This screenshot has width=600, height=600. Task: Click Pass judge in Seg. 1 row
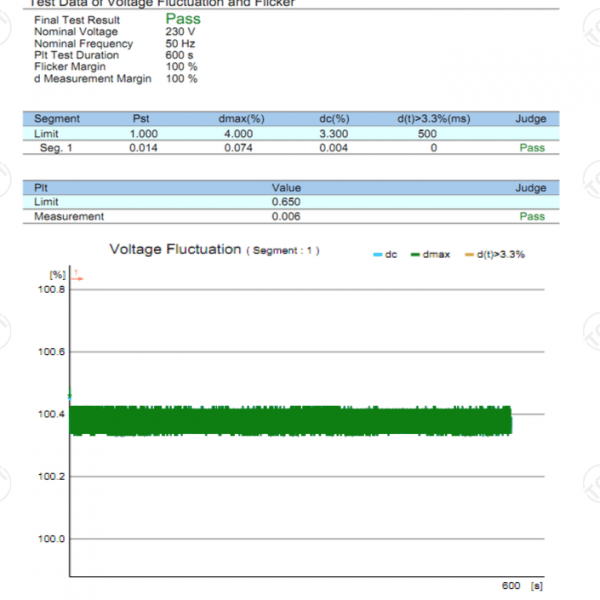coord(532,148)
